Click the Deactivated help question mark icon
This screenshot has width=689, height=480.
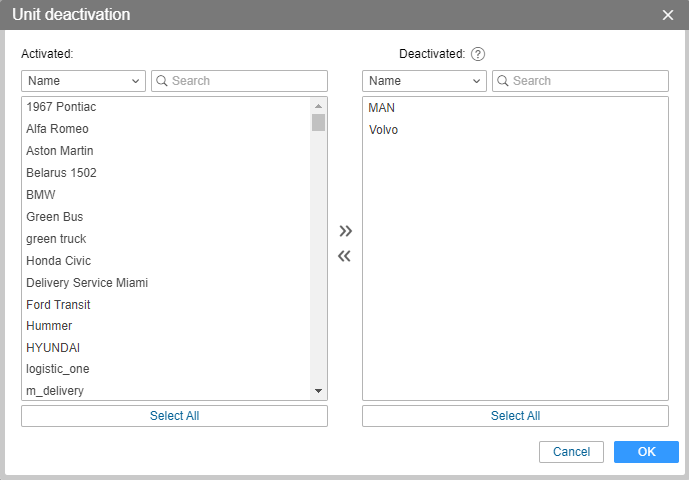tap(478, 54)
